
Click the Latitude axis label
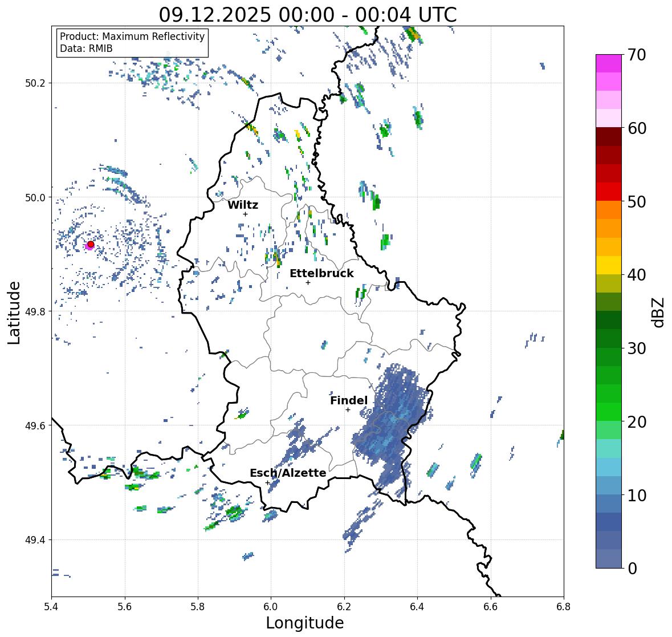click(x=14, y=313)
